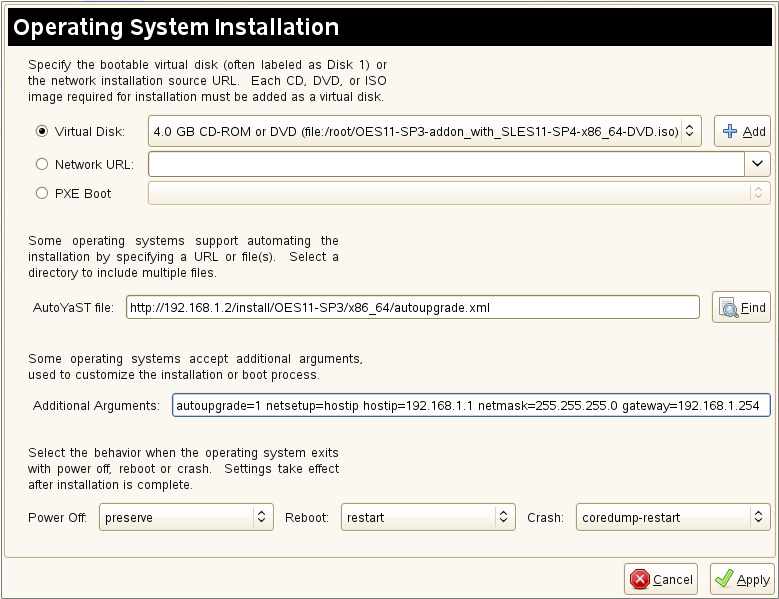Image resolution: width=779 pixels, height=599 pixels.
Task: Choose the Network URL radio option
Action: (42, 164)
